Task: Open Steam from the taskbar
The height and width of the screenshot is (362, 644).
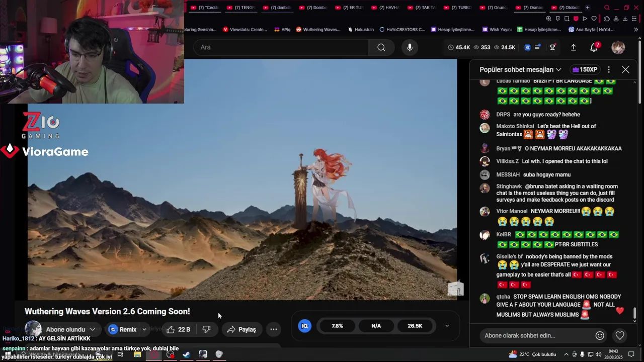Action: [x=186, y=354]
